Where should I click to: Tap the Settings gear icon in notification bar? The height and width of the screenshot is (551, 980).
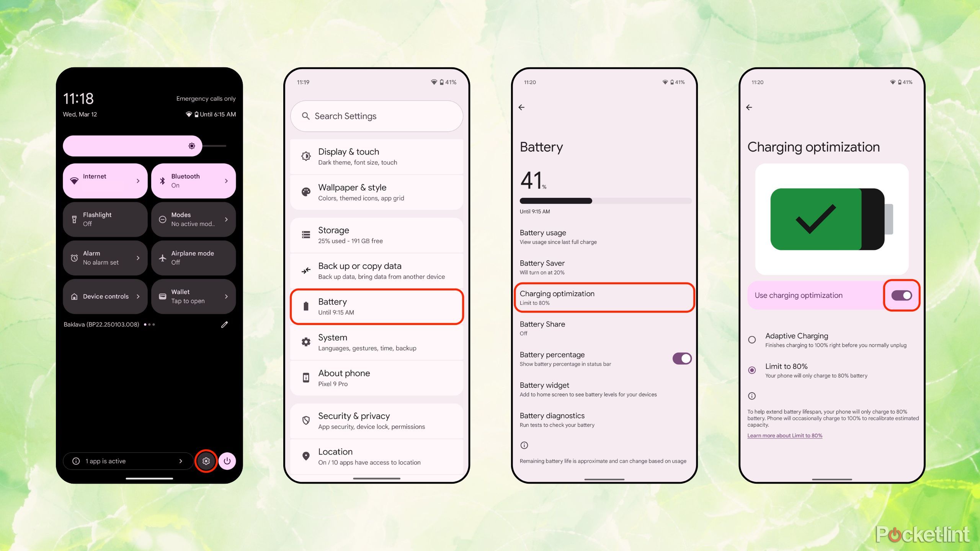point(207,461)
